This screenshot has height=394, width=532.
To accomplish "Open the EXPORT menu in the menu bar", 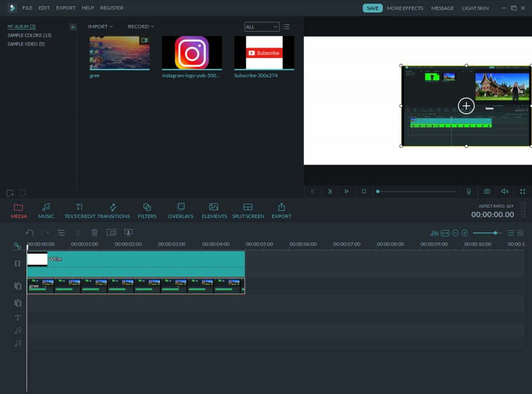I will click(66, 8).
